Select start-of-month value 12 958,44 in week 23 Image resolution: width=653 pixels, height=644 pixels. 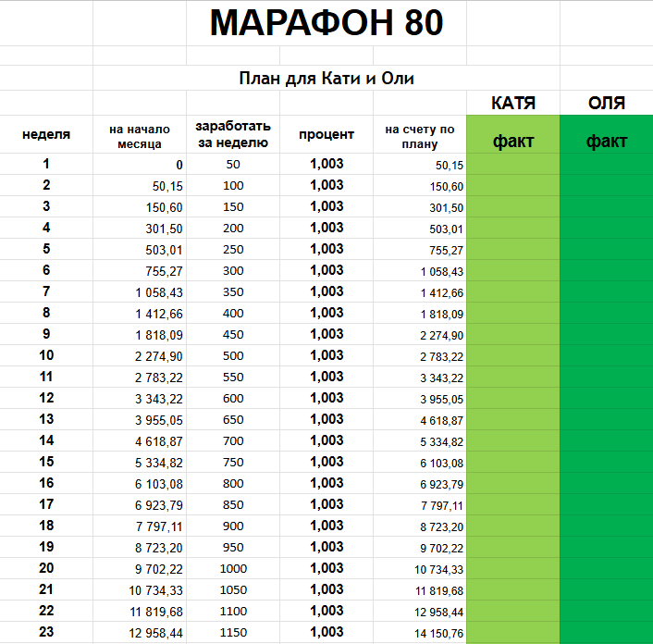pos(140,632)
